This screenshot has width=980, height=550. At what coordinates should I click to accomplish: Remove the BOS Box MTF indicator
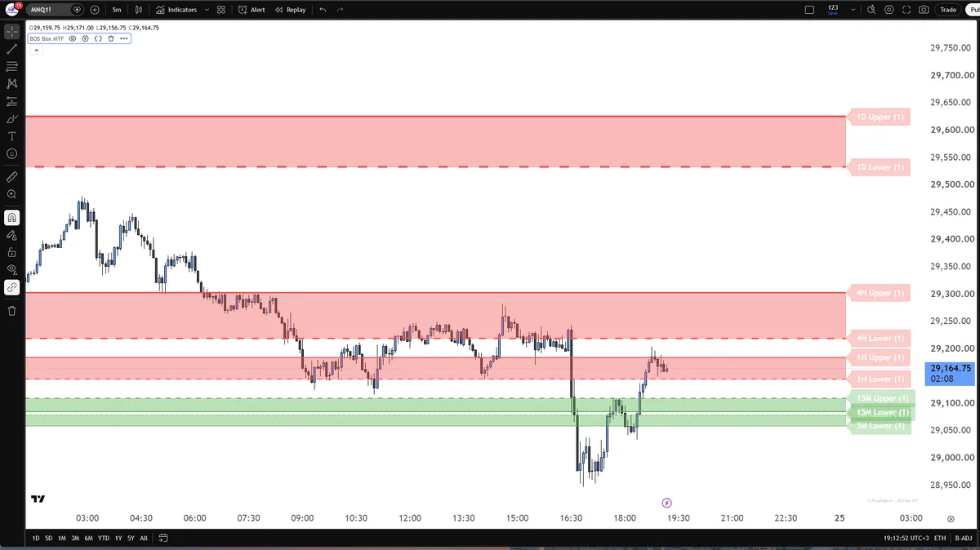pos(111,38)
